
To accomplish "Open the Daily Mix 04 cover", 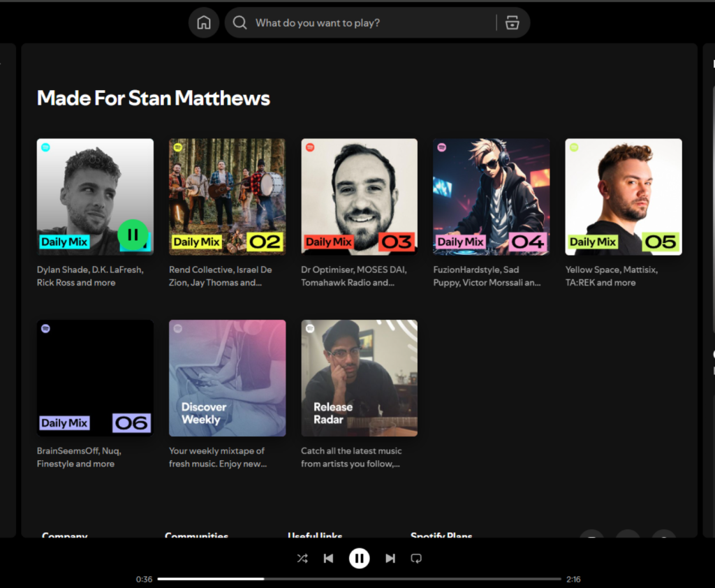I will pyautogui.click(x=492, y=197).
